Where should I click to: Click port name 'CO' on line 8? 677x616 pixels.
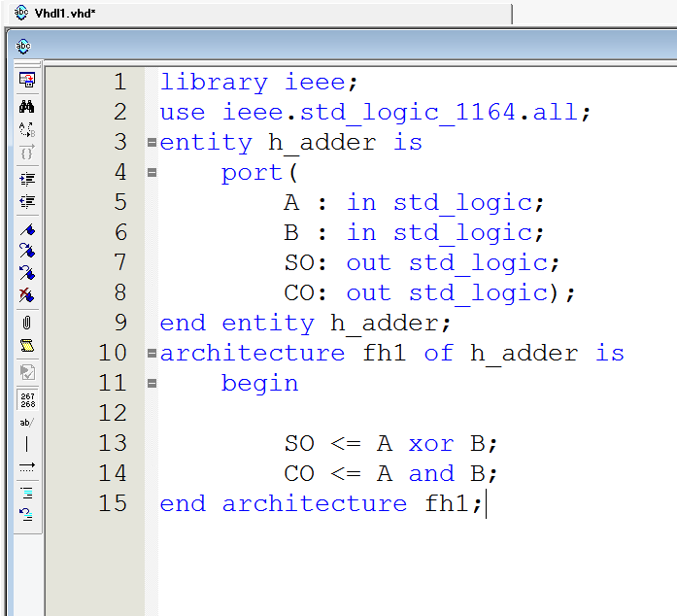click(x=299, y=292)
